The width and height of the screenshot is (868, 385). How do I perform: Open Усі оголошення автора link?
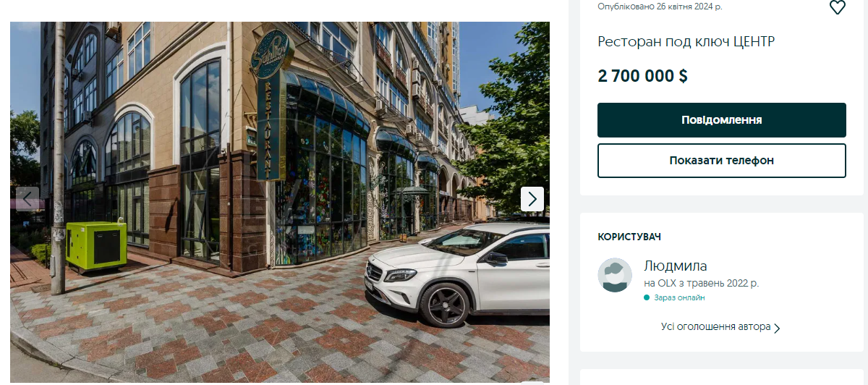click(716, 327)
